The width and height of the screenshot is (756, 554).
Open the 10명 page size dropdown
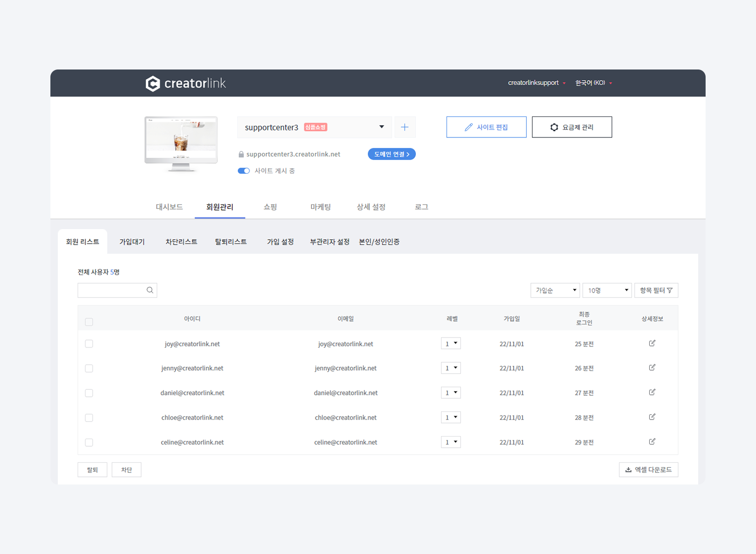607,291
